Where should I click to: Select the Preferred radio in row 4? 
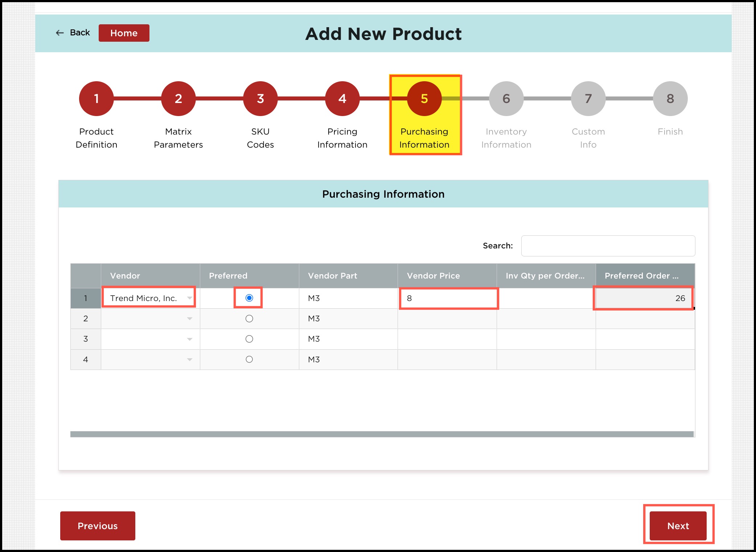coord(249,359)
